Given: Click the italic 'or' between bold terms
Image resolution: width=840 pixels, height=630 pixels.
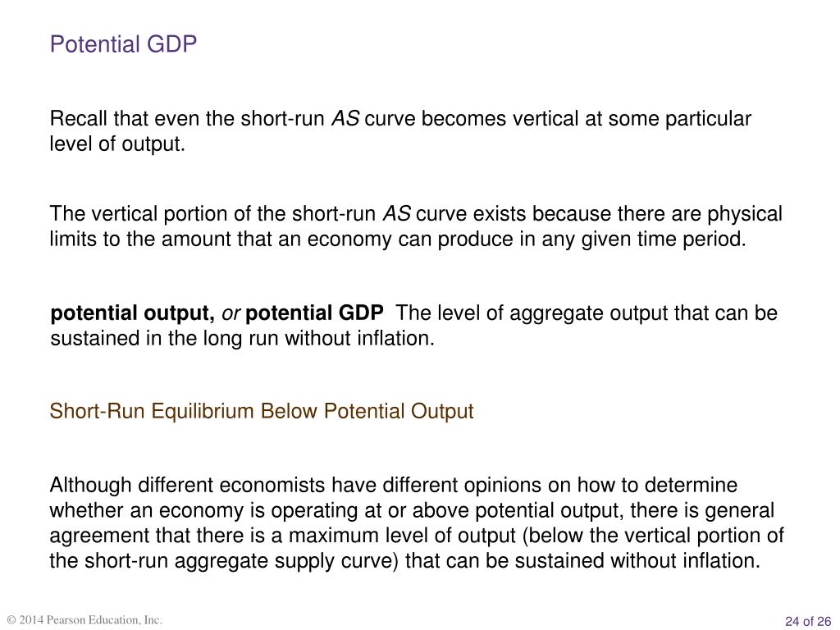Looking at the screenshot, I should click(x=231, y=314).
